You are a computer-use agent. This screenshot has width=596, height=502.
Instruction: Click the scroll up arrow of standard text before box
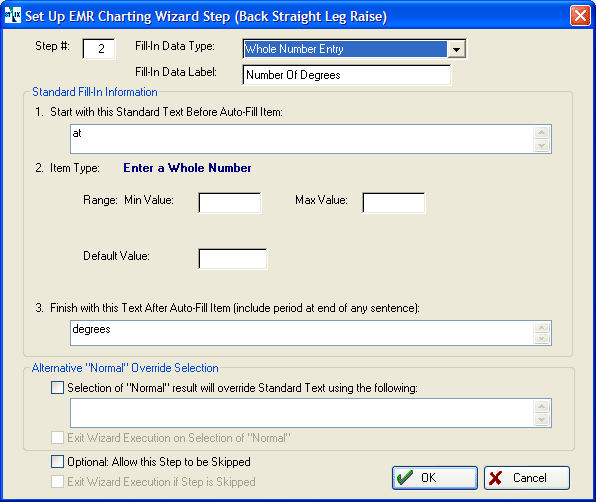542,132
